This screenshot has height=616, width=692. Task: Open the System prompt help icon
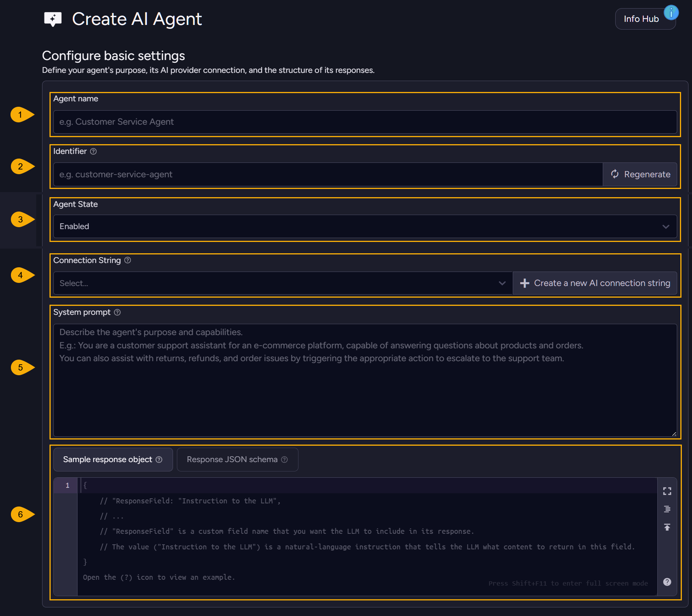(x=117, y=312)
